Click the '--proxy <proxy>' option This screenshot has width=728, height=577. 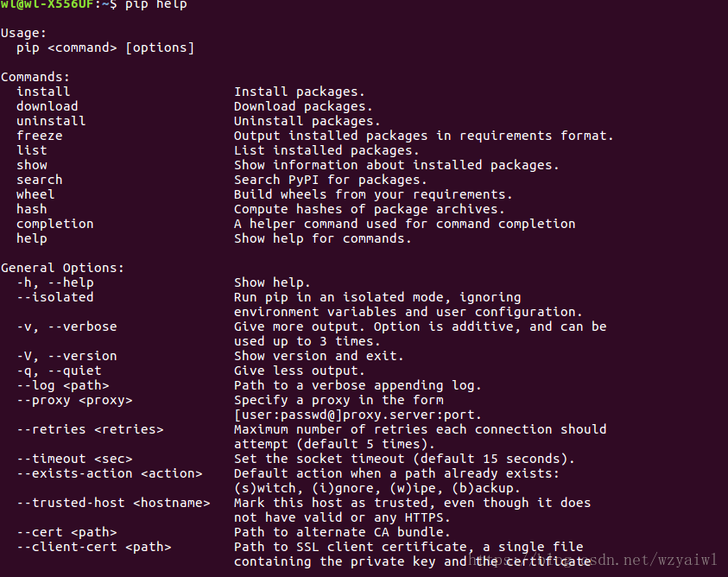74,401
